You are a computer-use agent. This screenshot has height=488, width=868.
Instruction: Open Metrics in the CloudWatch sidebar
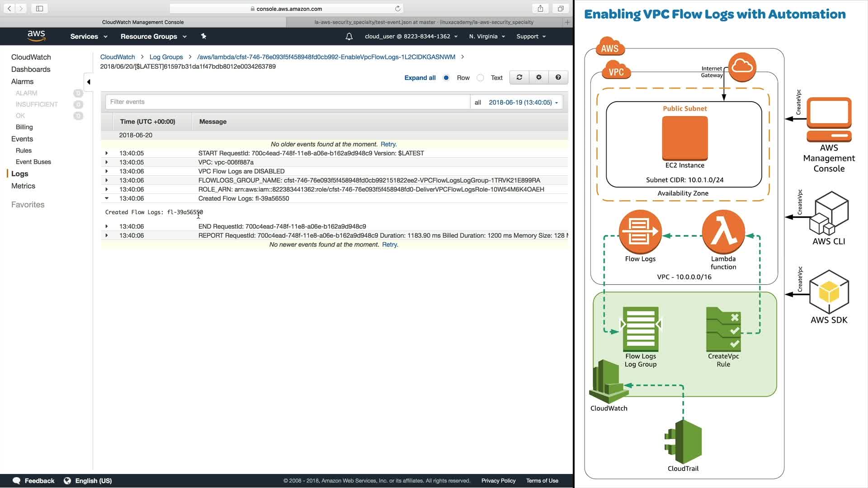click(x=23, y=186)
